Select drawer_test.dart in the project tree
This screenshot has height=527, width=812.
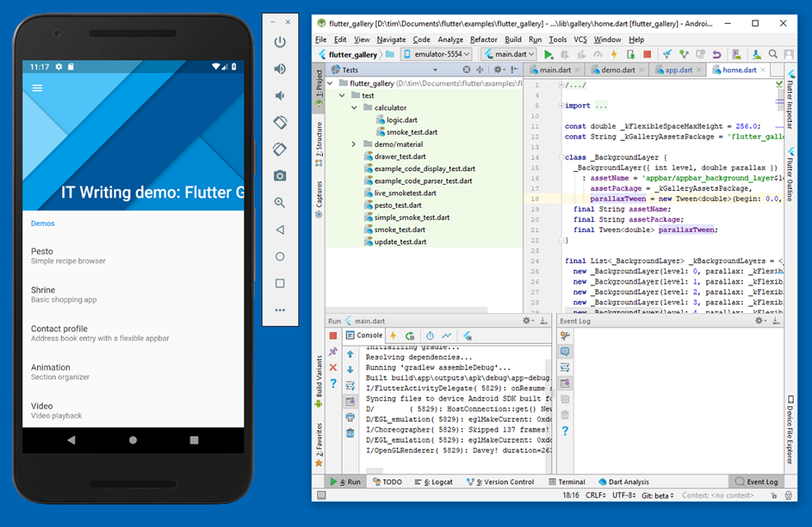pos(400,156)
